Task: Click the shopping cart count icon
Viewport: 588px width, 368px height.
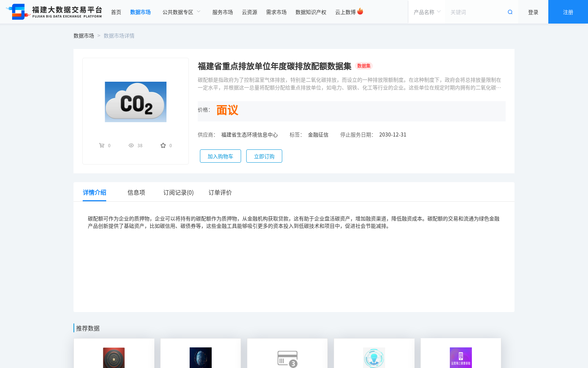Action: pyautogui.click(x=102, y=145)
